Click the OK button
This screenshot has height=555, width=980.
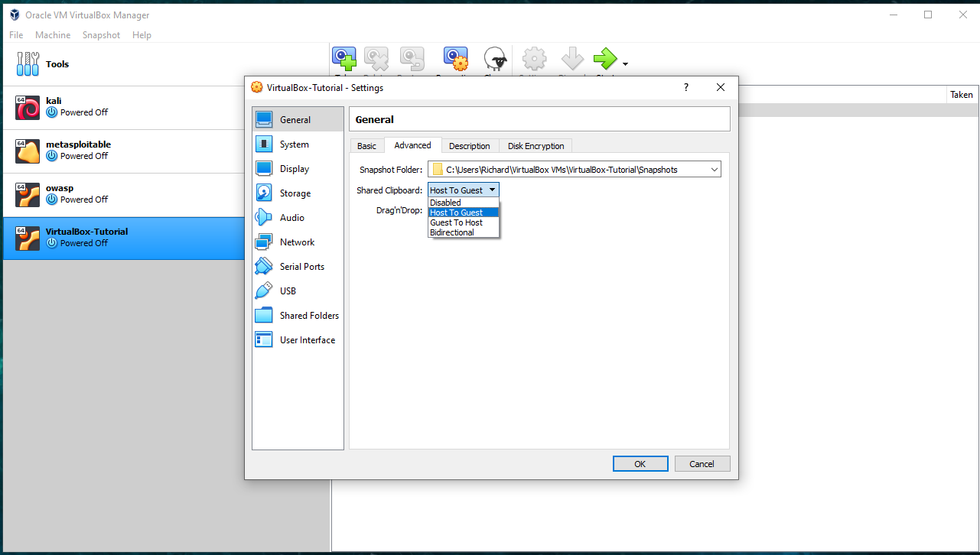click(640, 464)
